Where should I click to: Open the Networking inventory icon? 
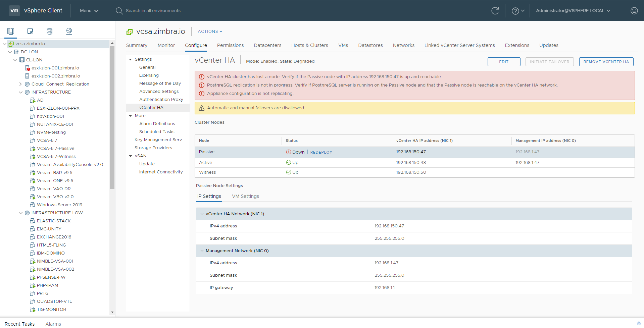click(69, 31)
